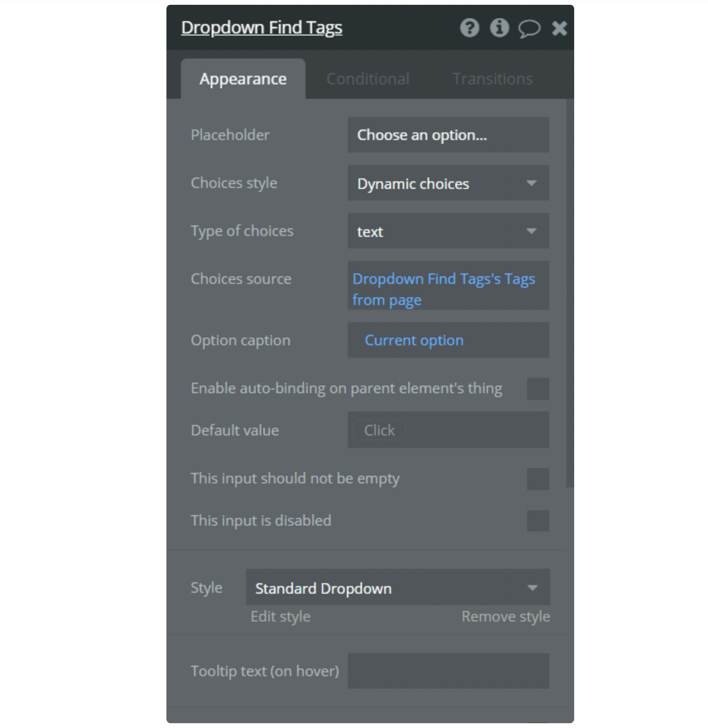Open the comment bubble icon
Viewport: 708px width, 728px height.
click(529, 29)
